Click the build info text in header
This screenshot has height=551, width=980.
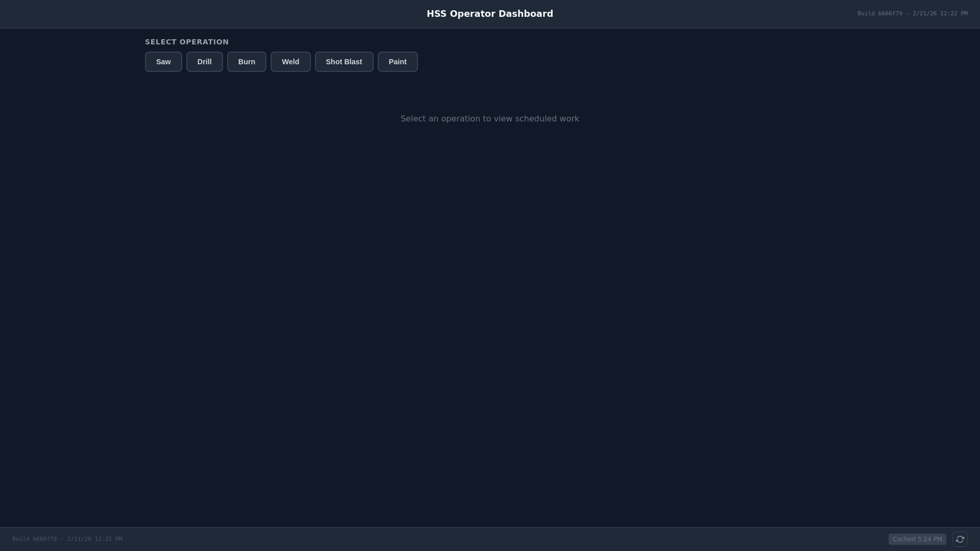tap(913, 14)
